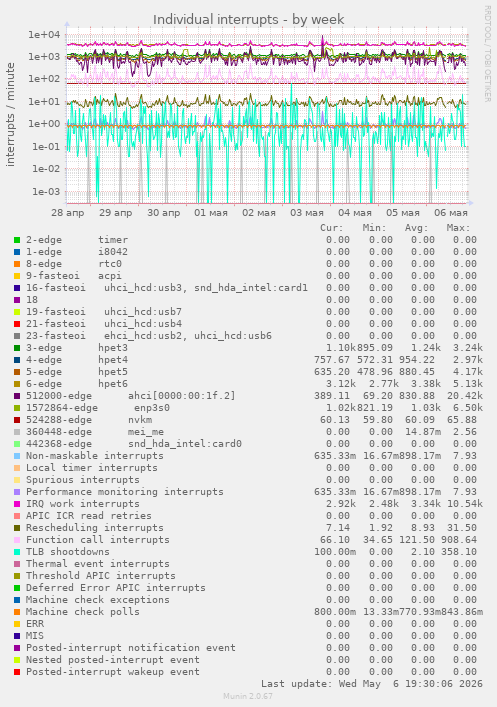The width and height of the screenshot is (497, 707).
Task: Click the legend label 5-edge hpet5
Action: tap(77, 372)
